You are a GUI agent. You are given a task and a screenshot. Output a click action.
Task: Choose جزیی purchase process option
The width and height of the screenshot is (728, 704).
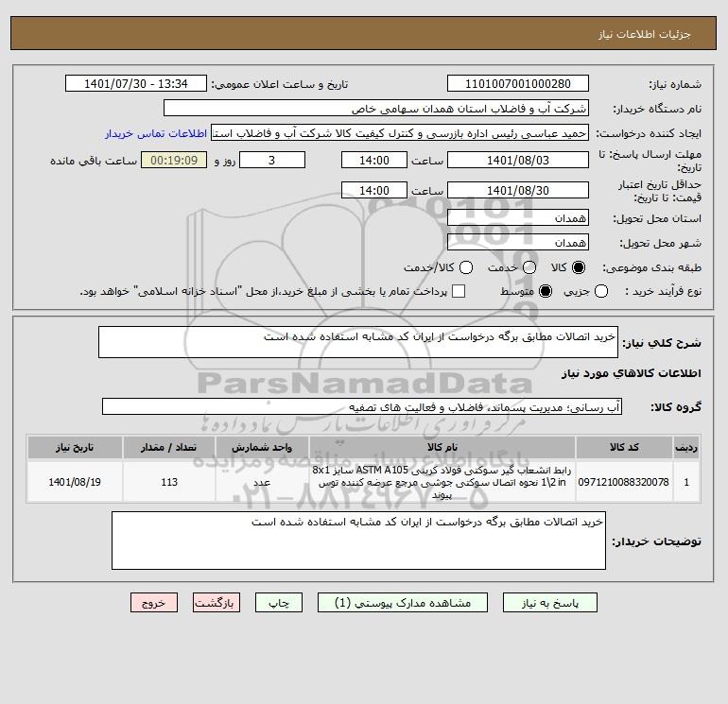[601, 291]
